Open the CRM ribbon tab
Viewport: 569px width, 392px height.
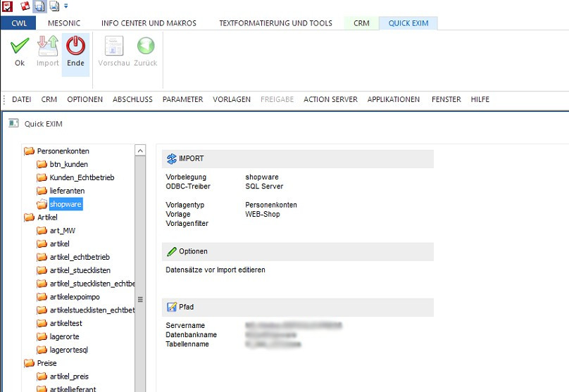[361, 23]
